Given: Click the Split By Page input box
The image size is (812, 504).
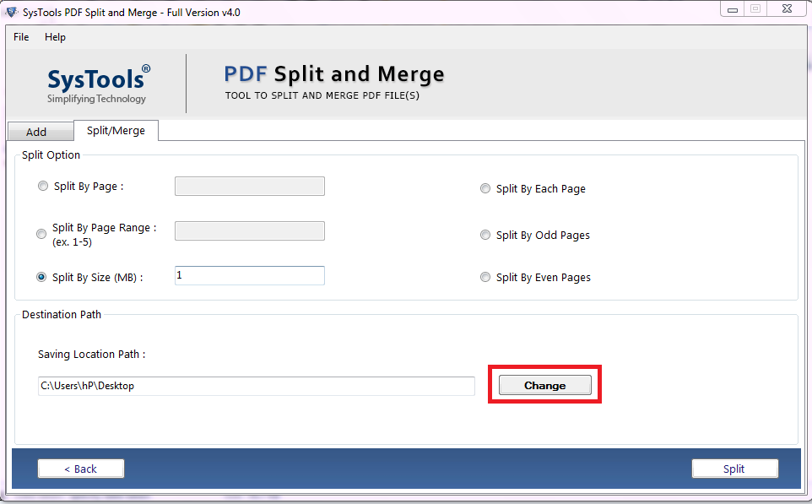Looking at the screenshot, I should [x=249, y=186].
